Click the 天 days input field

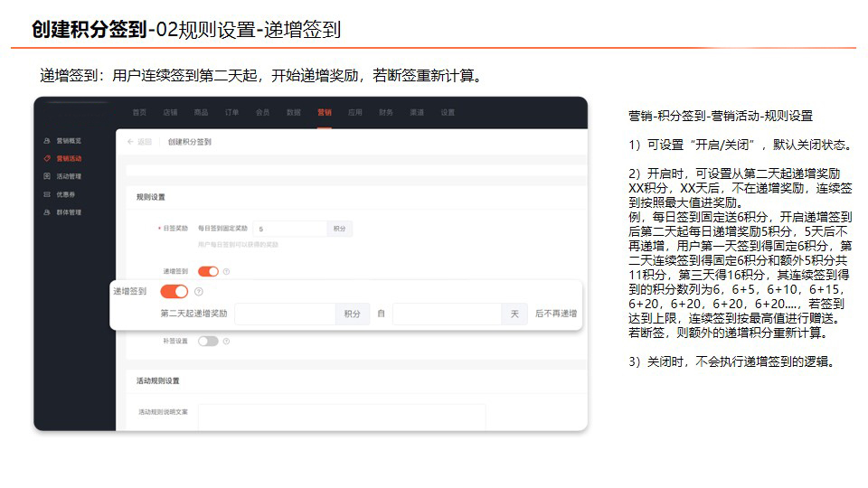pyautogui.click(x=448, y=314)
